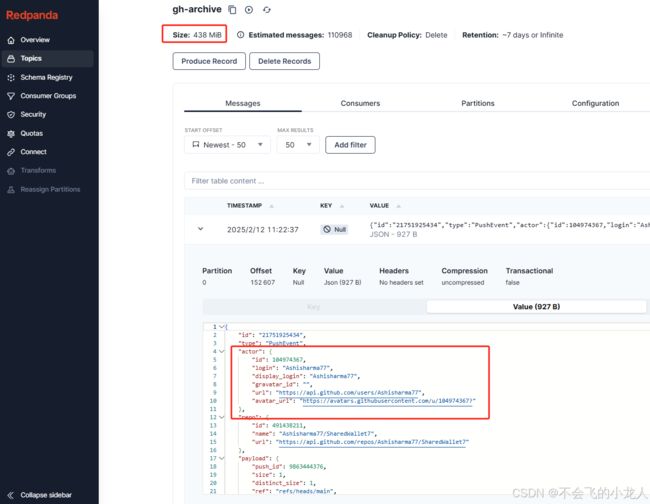650x504 pixels.
Task: Switch to the Messages tab
Action: click(243, 103)
